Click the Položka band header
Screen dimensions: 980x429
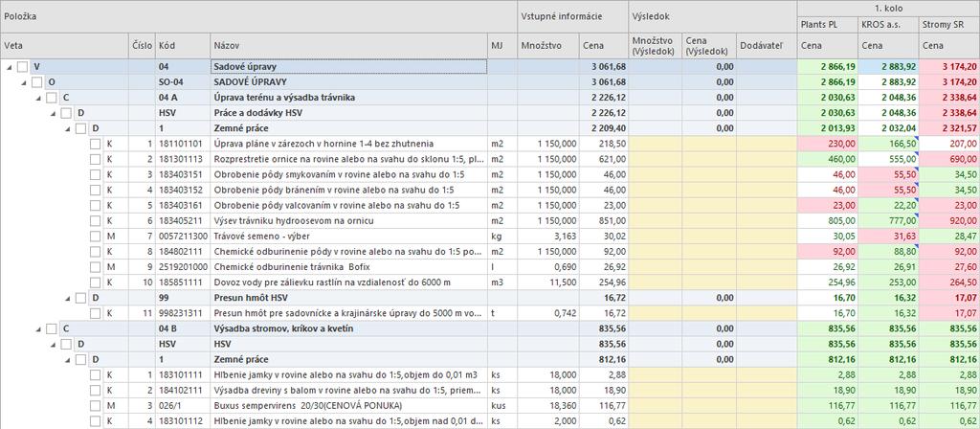258,17
